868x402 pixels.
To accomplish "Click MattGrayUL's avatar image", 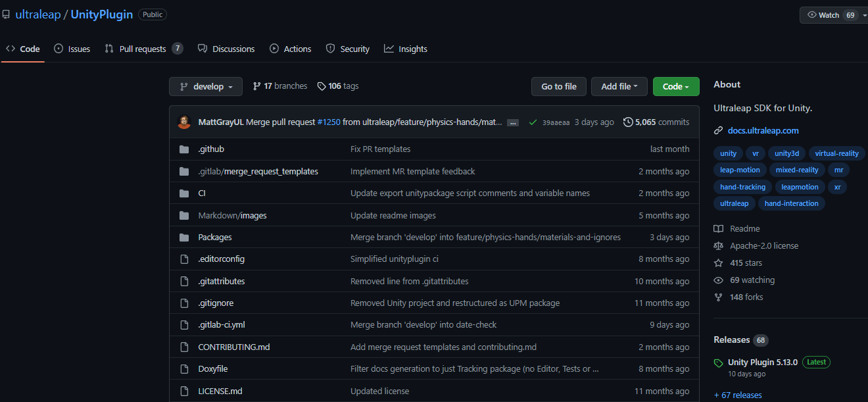I will (185, 122).
